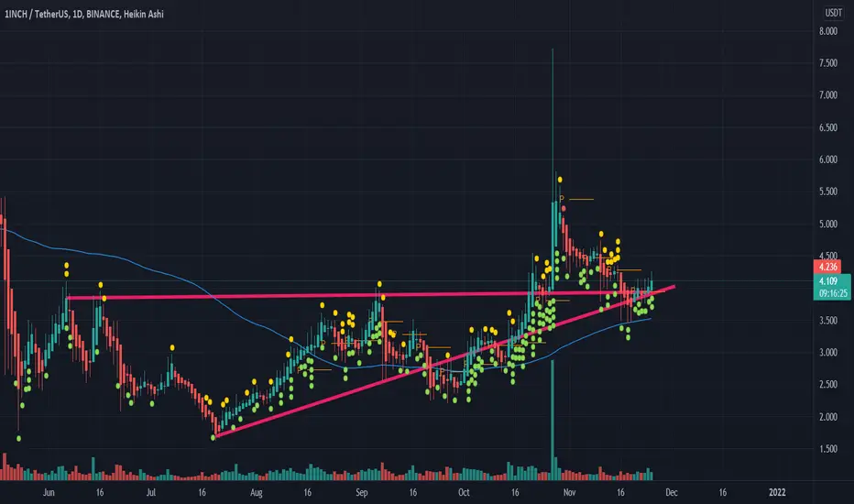
Task: Click the USDT currency label
Action: (833, 13)
